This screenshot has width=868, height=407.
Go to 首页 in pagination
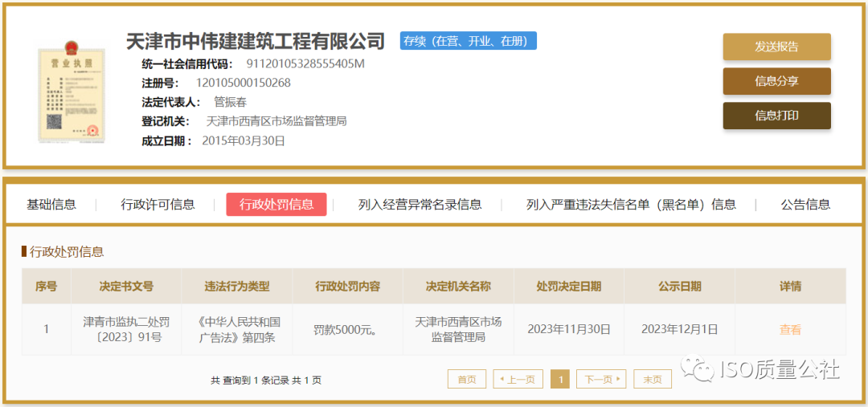pos(467,380)
